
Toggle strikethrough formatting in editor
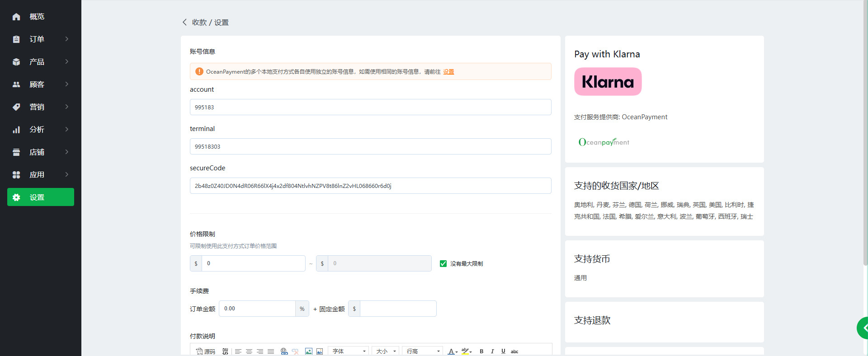[514, 351]
